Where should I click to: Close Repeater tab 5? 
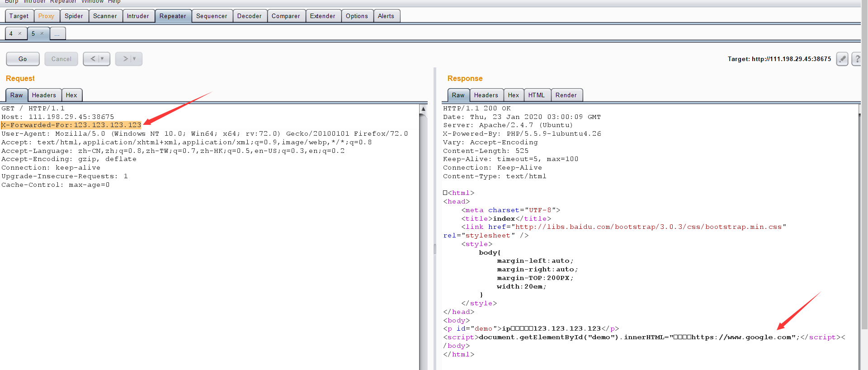point(42,33)
